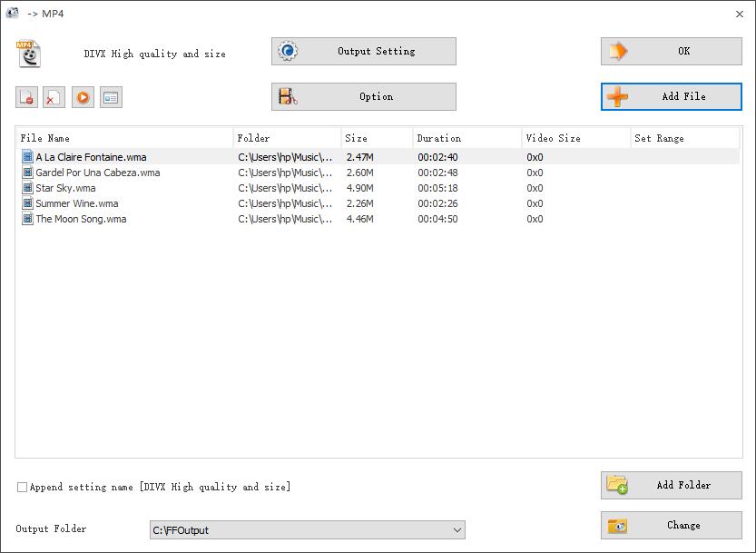Click the 2.60M size cell

(359, 173)
